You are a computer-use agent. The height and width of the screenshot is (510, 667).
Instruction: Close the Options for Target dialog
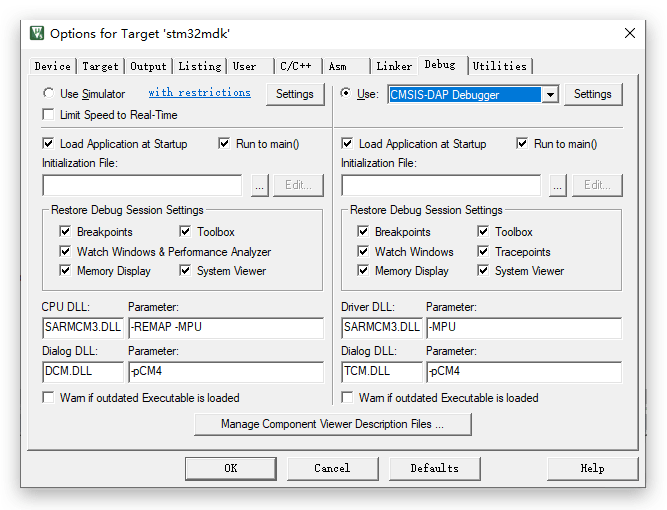630,33
